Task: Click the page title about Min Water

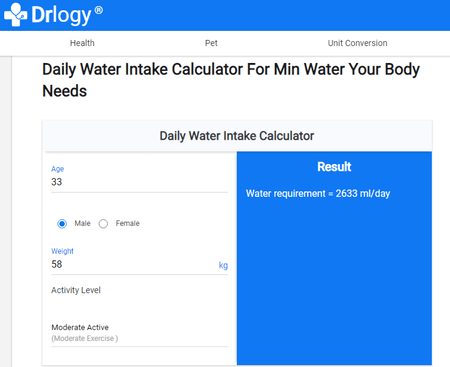Action: 231,80
